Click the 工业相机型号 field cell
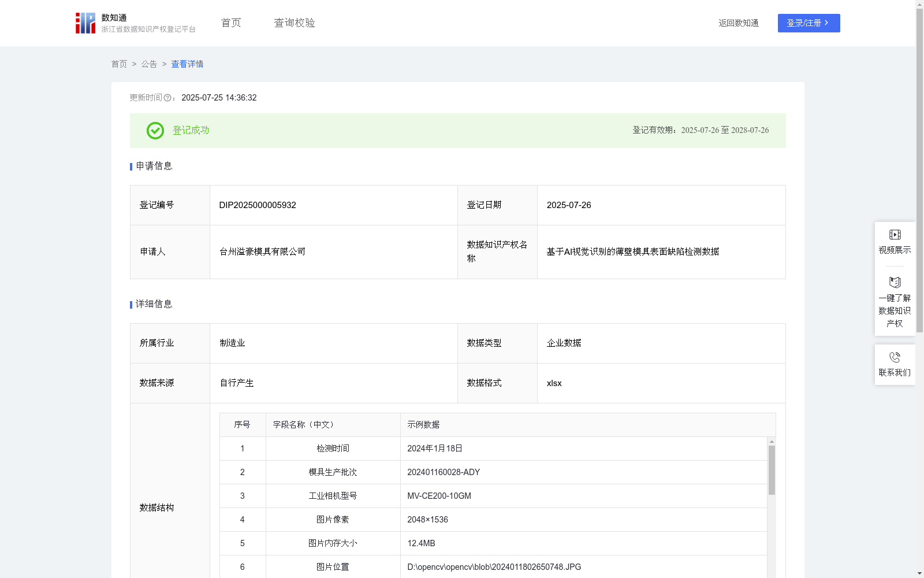The width and height of the screenshot is (924, 578). (x=333, y=496)
